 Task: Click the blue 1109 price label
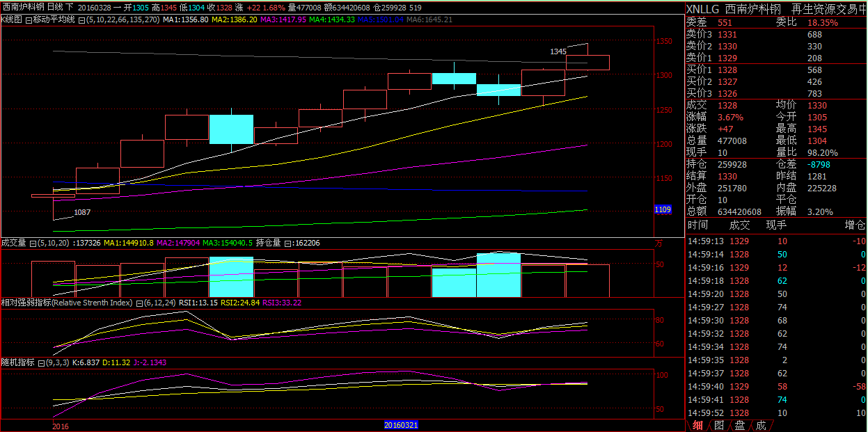(x=663, y=209)
